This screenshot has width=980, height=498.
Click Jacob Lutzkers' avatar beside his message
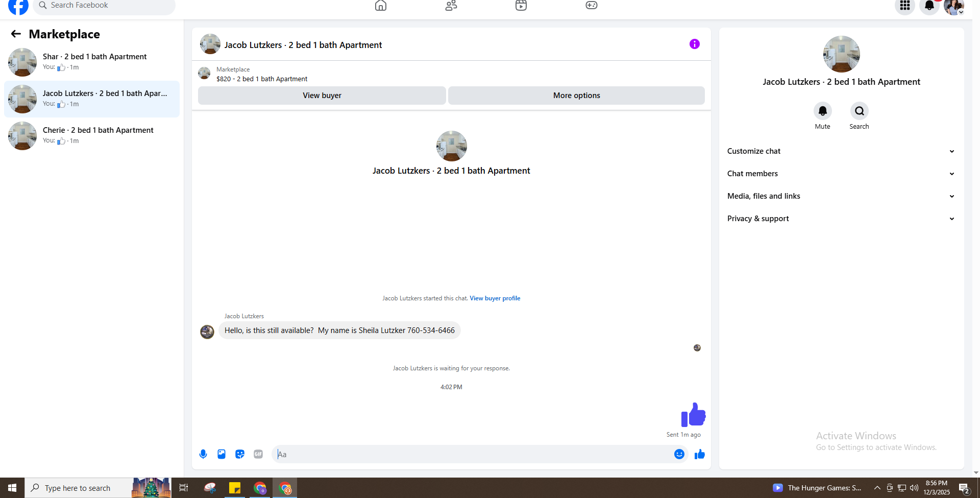(207, 332)
